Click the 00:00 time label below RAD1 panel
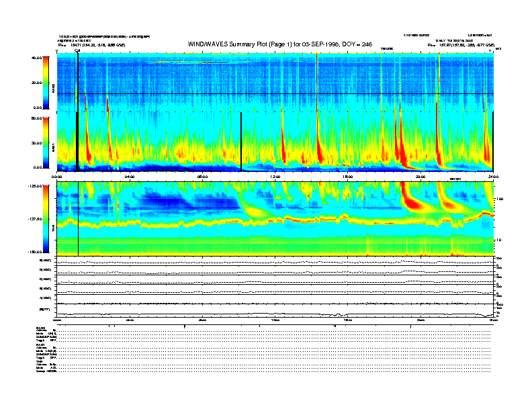The image size is (532, 411). [x=56, y=177]
